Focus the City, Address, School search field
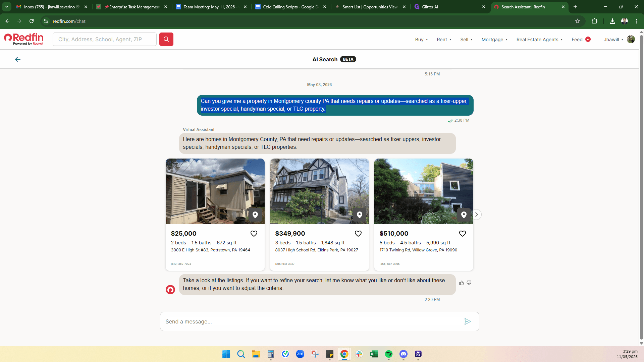Viewport: 644px width, 362px height. [105, 39]
